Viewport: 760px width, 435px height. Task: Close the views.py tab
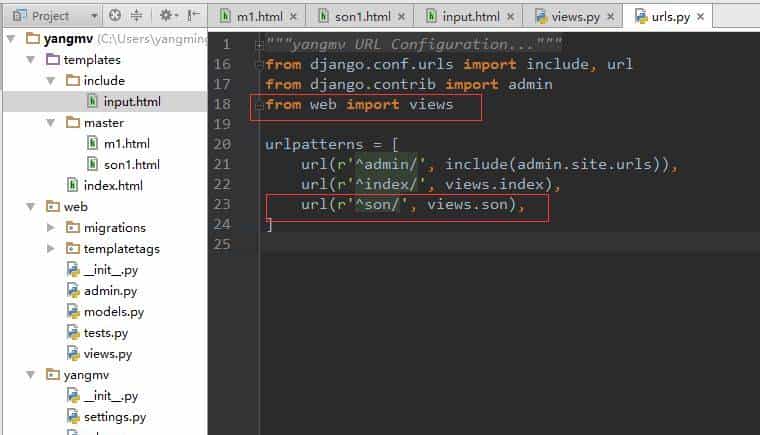(x=611, y=17)
